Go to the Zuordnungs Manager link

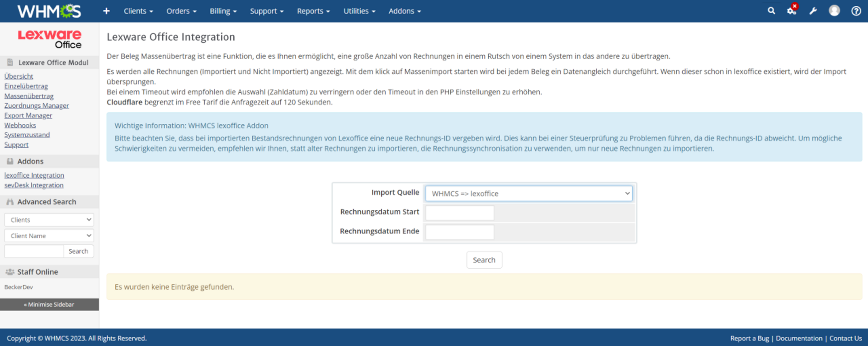(37, 105)
